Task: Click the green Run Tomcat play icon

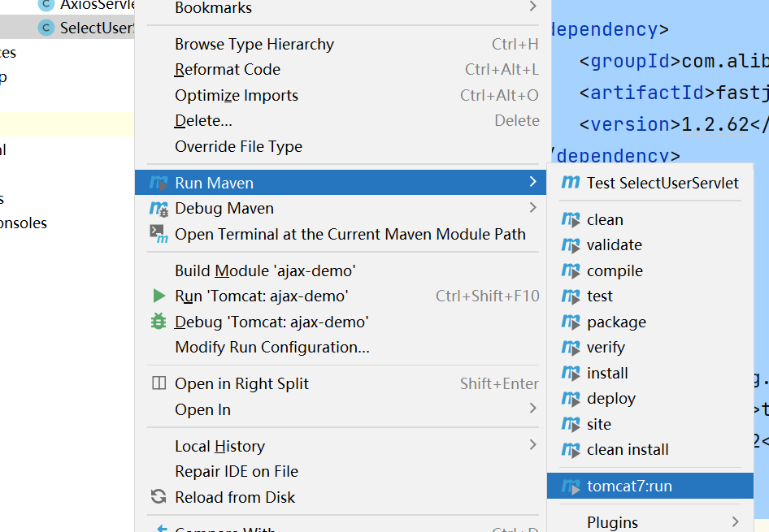Action: pos(159,296)
